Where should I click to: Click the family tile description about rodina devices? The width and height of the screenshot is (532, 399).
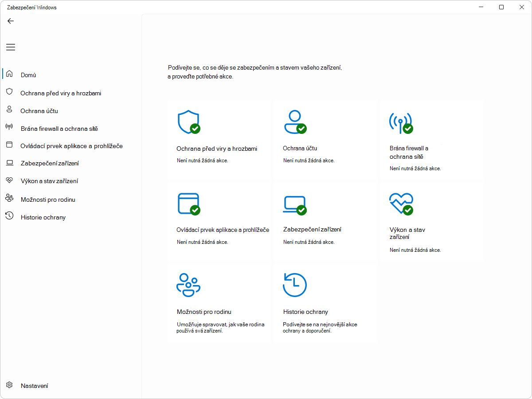(x=221, y=328)
